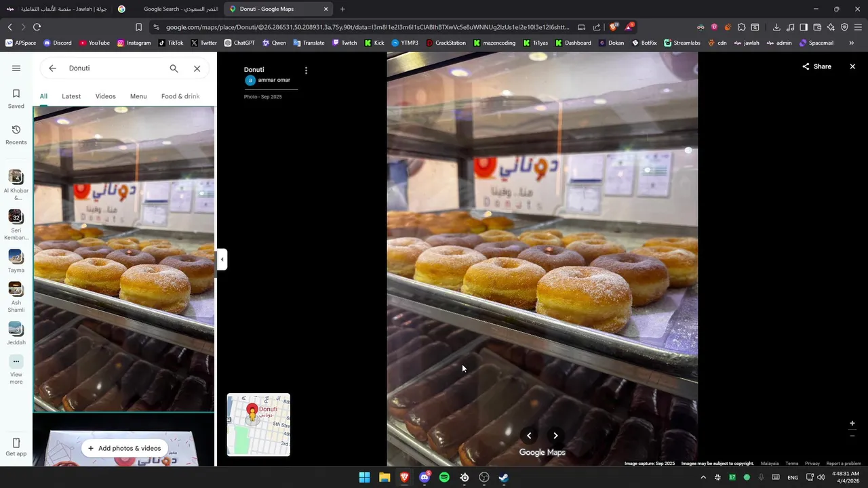The height and width of the screenshot is (488, 868).
Task: Open the Jeddah recent item
Action: coord(16,333)
